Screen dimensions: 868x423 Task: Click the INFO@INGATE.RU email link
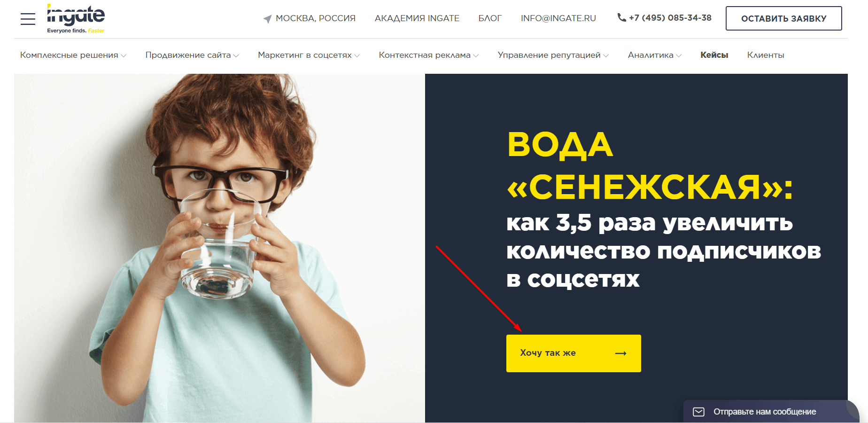[x=558, y=18]
